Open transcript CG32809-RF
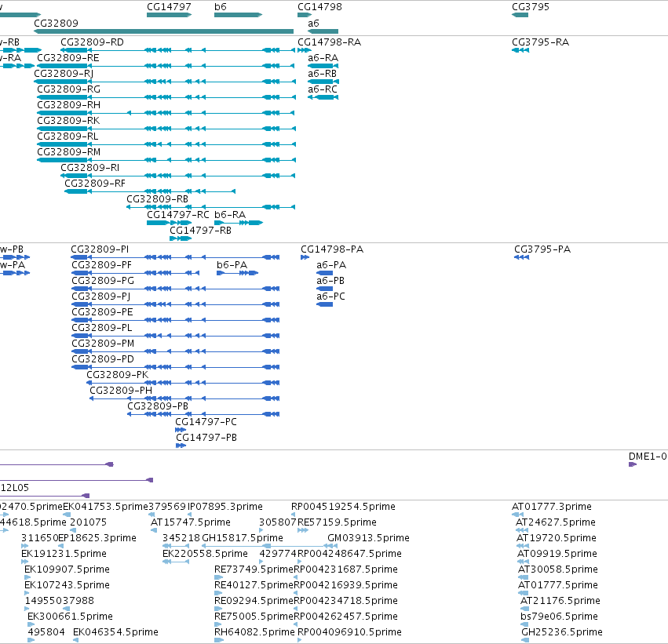The image size is (668, 644). 150,191
